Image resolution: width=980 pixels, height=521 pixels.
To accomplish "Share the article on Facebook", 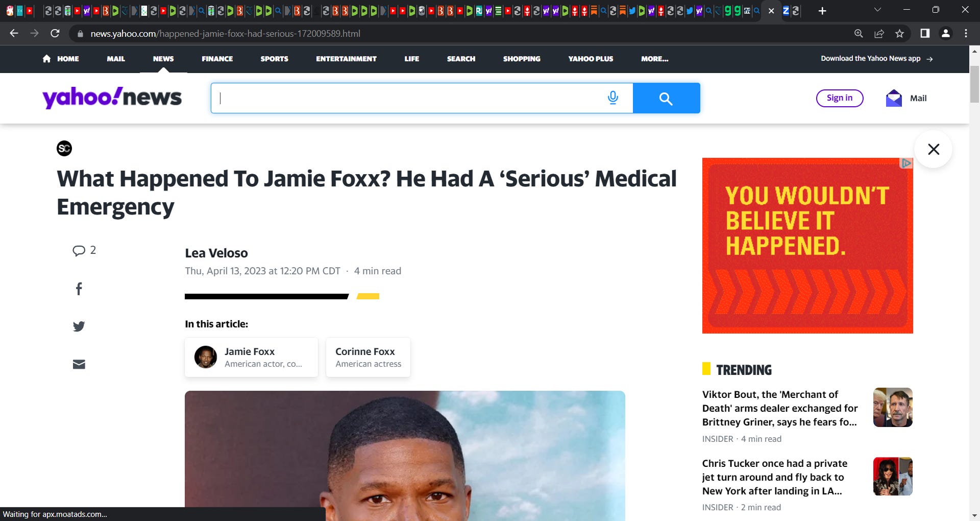I will (x=79, y=289).
